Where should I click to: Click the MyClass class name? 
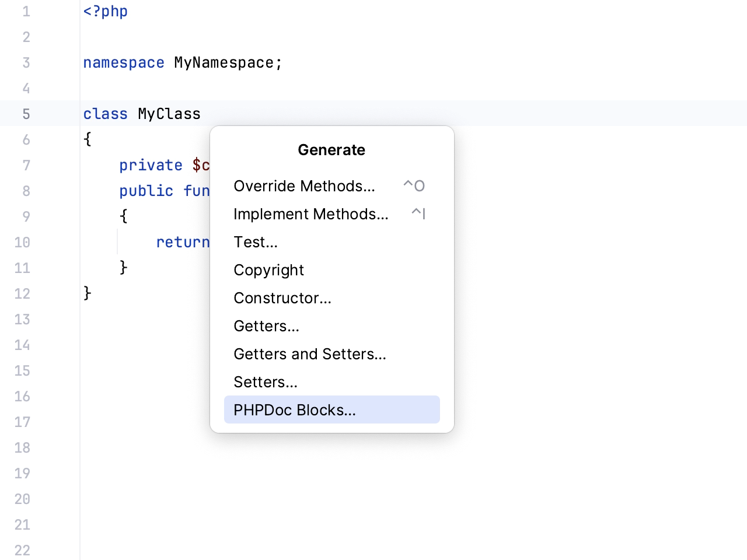pyautogui.click(x=169, y=114)
